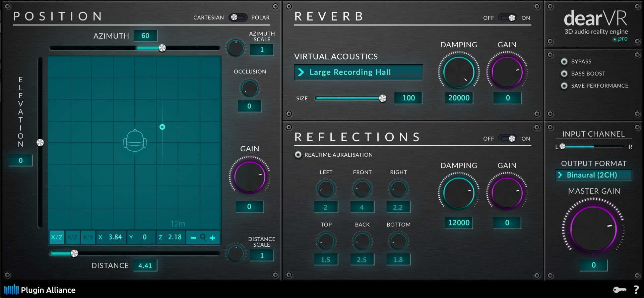Viewport: 644px width, 298px height.
Task: Click the sound source position marker
Action: tap(162, 127)
